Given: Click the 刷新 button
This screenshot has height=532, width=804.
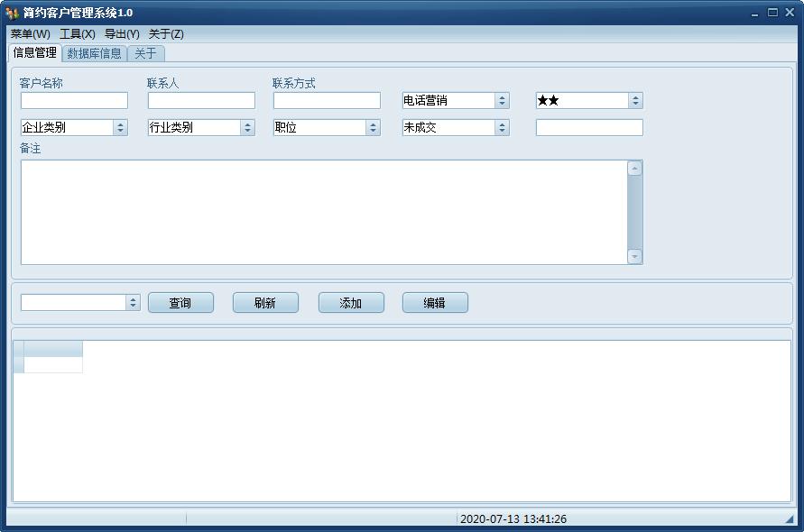Looking at the screenshot, I should (265, 303).
